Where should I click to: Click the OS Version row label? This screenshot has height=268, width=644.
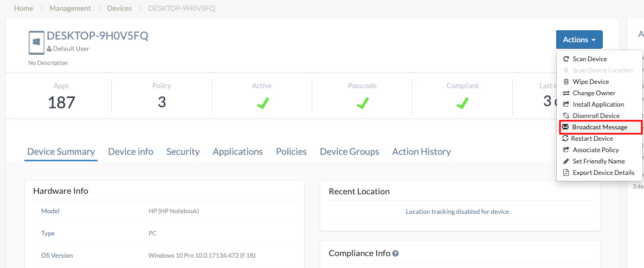57,256
